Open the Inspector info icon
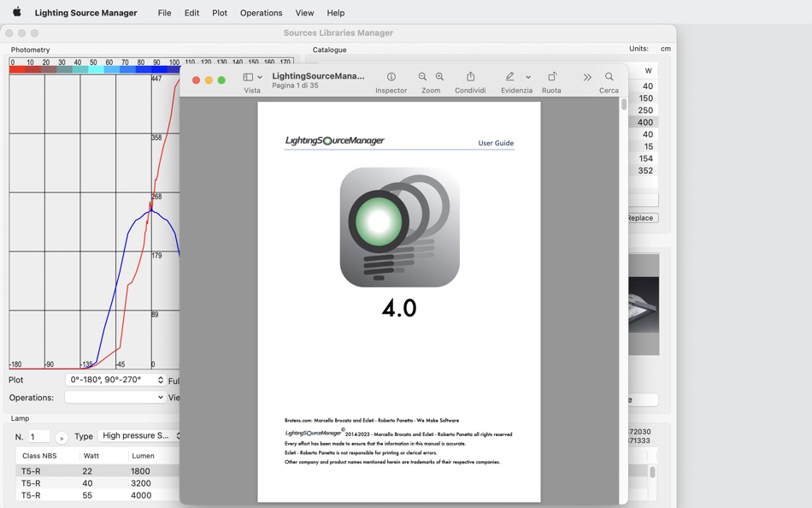The width and height of the screenshot is (812, 508). tap(391, 77)
